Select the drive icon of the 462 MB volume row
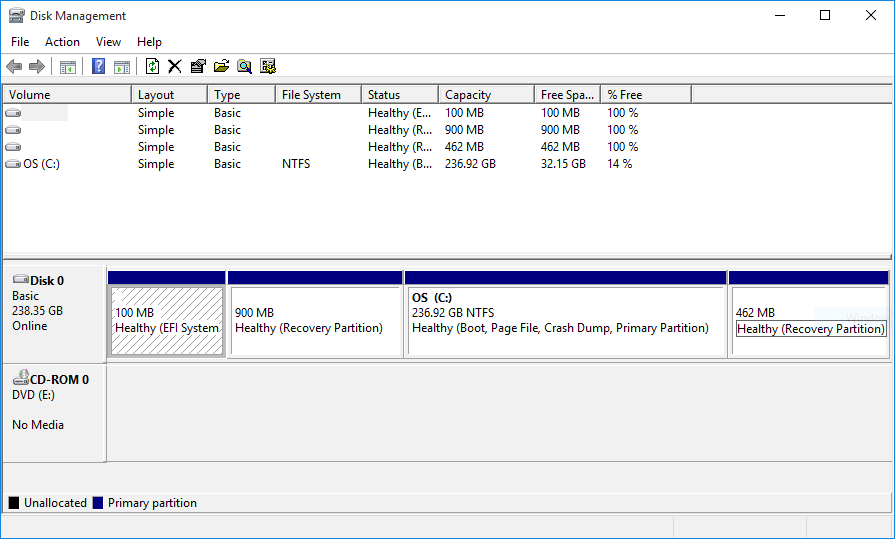 tap(13, 147)
